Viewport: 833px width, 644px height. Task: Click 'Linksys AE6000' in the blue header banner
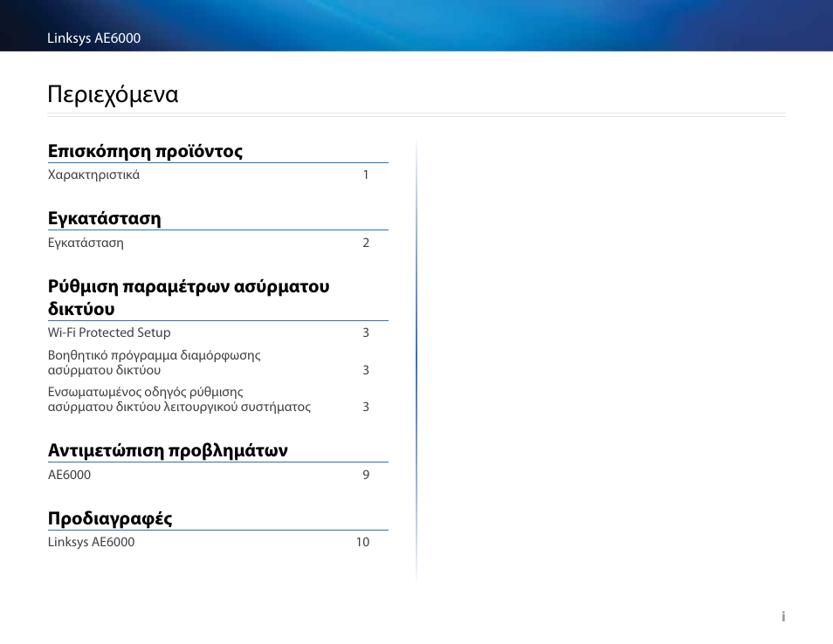pyautogui.click(x=93, y=38)
